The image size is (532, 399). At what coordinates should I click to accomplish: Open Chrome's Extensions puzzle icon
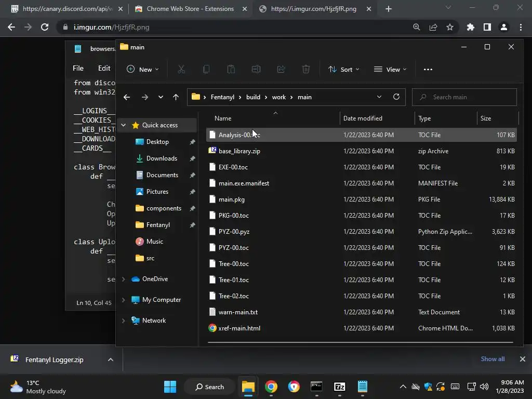coord(471,27)
